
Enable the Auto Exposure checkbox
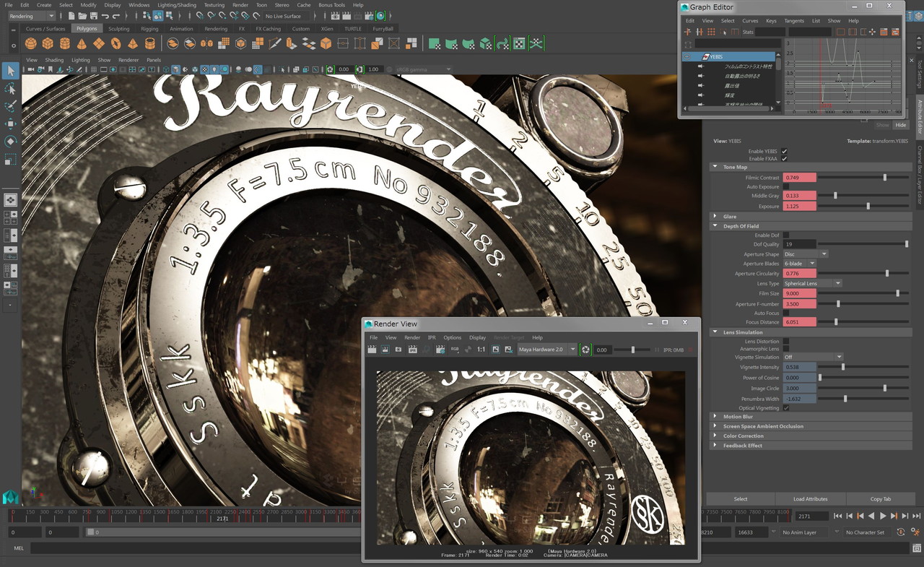786,187
